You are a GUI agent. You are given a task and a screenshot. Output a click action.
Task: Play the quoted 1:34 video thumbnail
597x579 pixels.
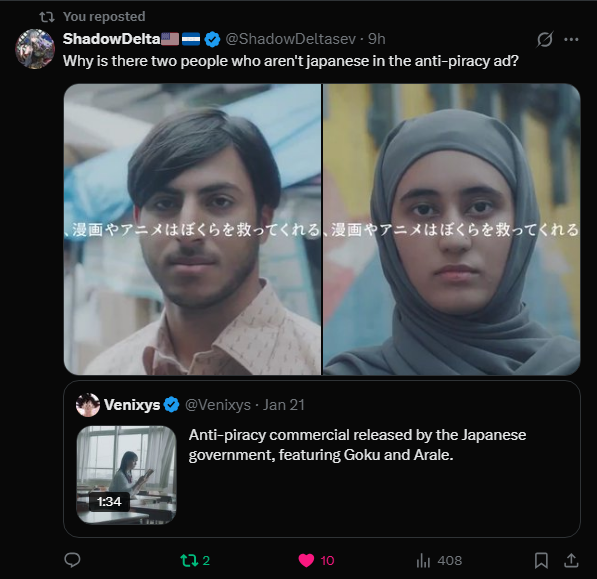pyautogui.click(x=126, y=475)
